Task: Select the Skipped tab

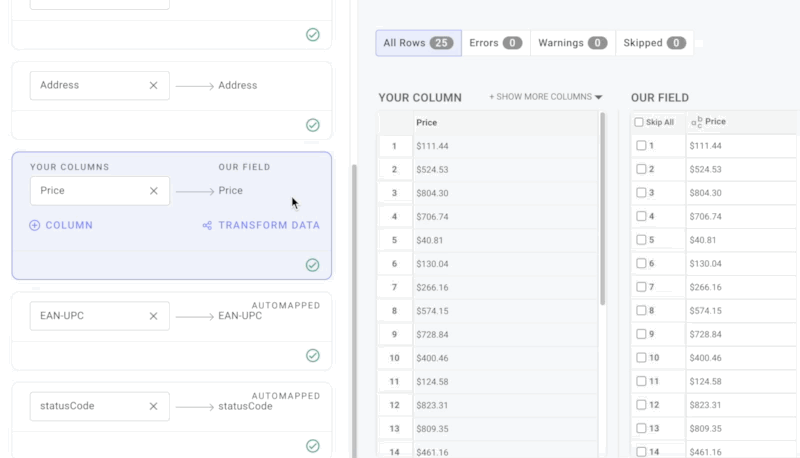Action: pyautogui.click(x=653, y=43)
